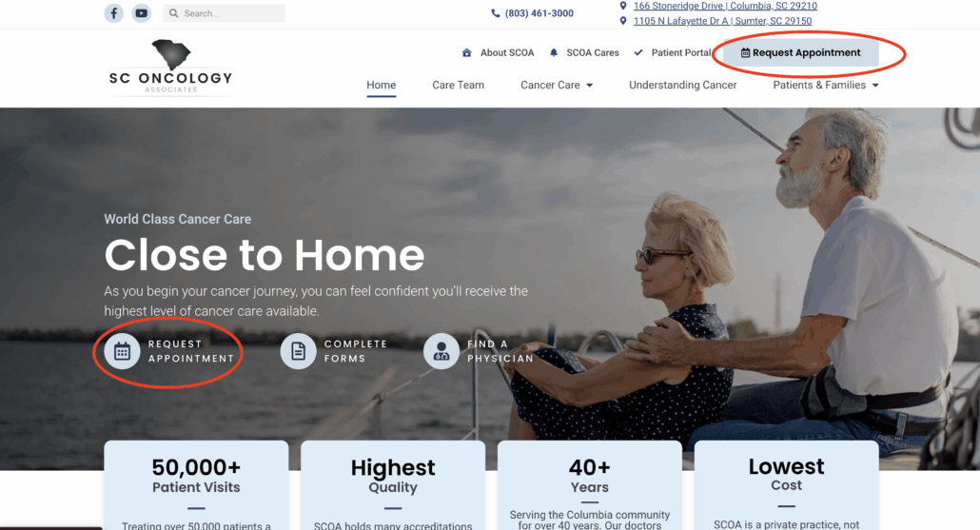Expand the Cancer Care dropdown menu
Screen dimensions: 980x530
(557, 85)
